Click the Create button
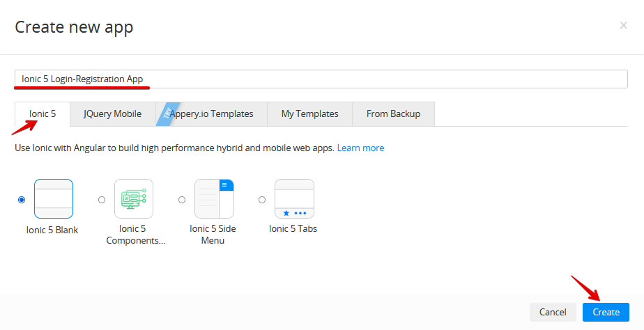Viewport: 644px width, 330px height. click(606, 313)
